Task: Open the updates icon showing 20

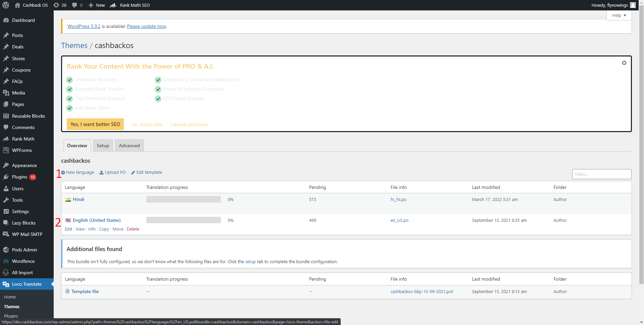Action: 60,5
